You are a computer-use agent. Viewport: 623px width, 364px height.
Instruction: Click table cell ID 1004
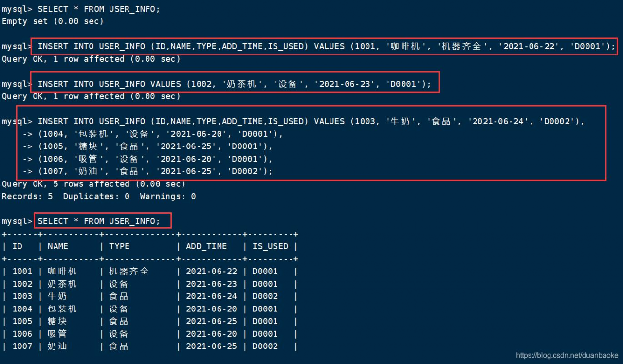[x=22, y=309]
